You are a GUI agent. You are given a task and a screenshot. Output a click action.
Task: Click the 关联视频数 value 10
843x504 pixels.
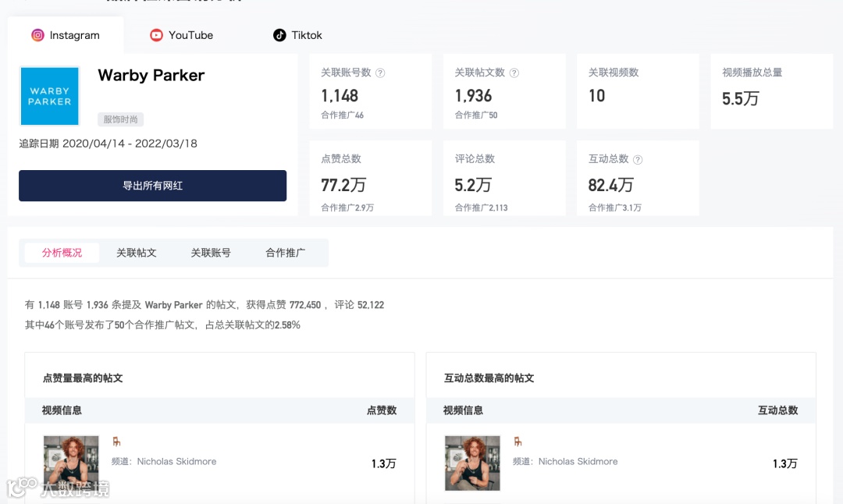pos(597,96)
